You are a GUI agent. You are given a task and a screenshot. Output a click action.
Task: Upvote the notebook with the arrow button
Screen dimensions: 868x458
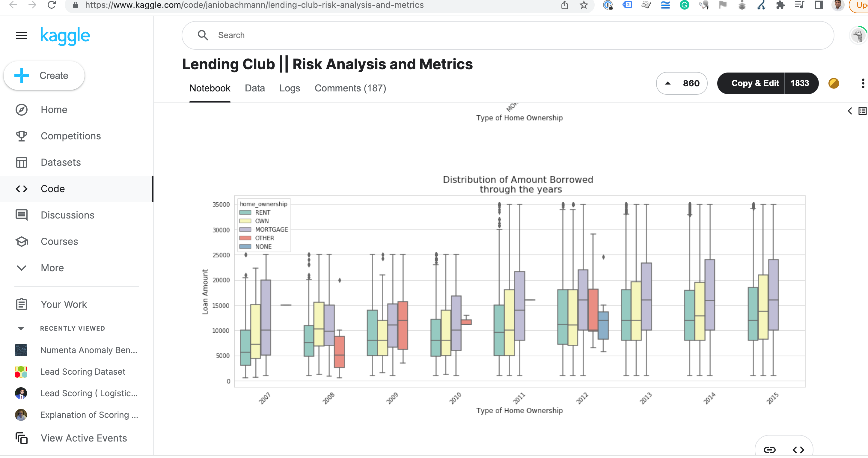click(x=667, y=83)
